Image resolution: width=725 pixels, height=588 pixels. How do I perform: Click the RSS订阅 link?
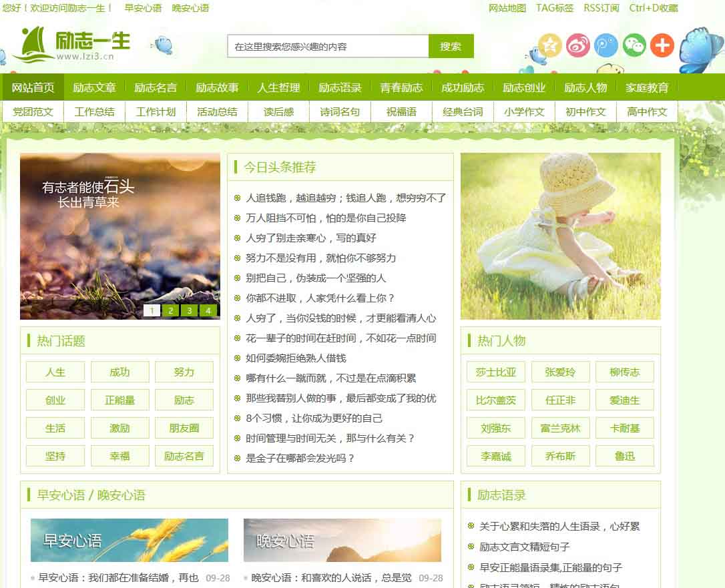click(x=601, y=8)
